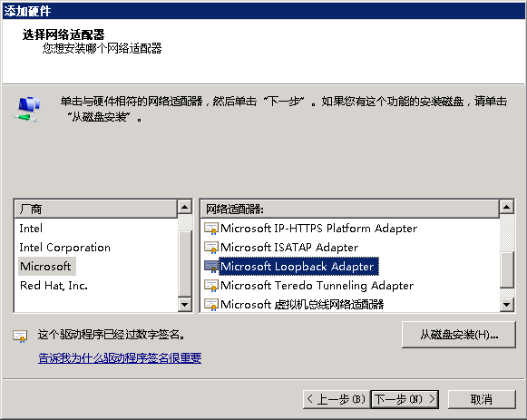The width and height of the screenshot is (527, 420).
Task: Click the adapter list scroll-down arrow
Action: click(x=506, y=305)
